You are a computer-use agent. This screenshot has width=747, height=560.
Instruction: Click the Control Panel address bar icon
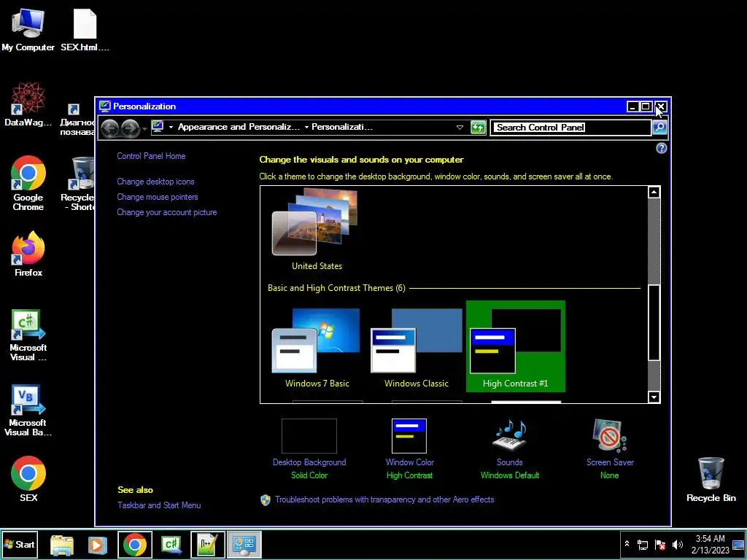coord(158,127)
